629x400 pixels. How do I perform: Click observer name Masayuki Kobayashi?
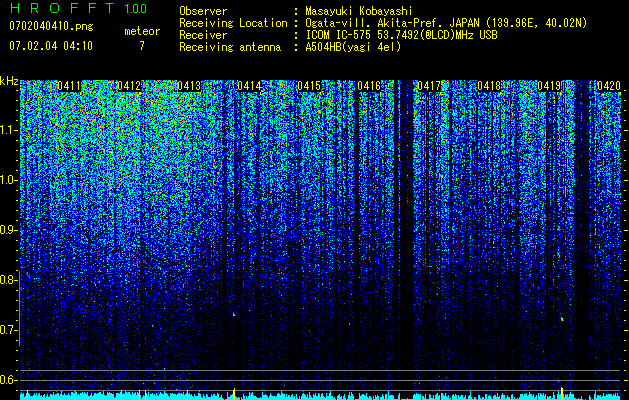(x=359, y=11)
